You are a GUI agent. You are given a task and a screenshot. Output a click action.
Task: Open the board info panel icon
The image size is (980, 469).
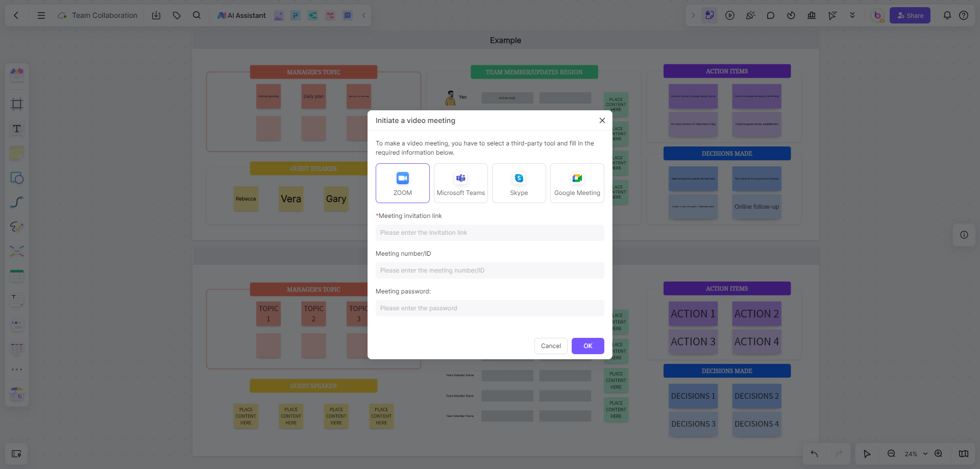pyautogui.click(x=964, y=235)
